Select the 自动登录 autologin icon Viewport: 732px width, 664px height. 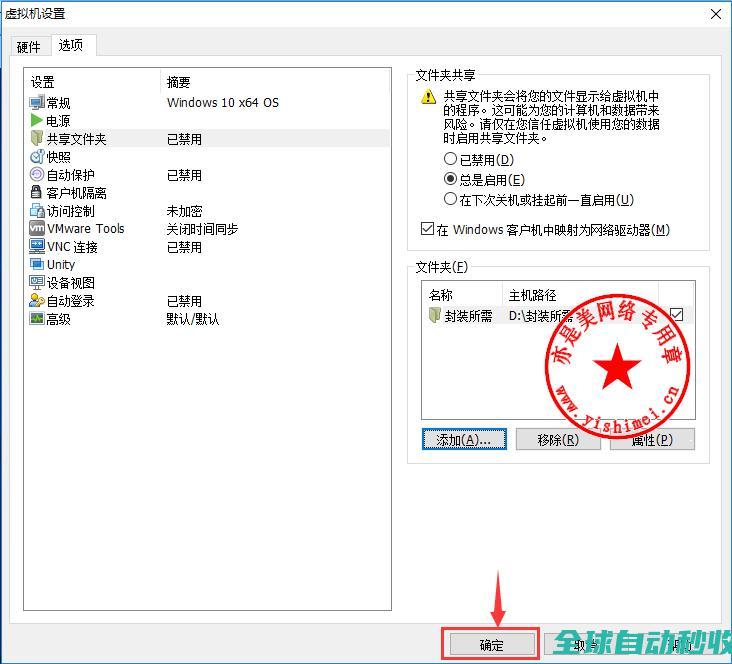(37, 301)
